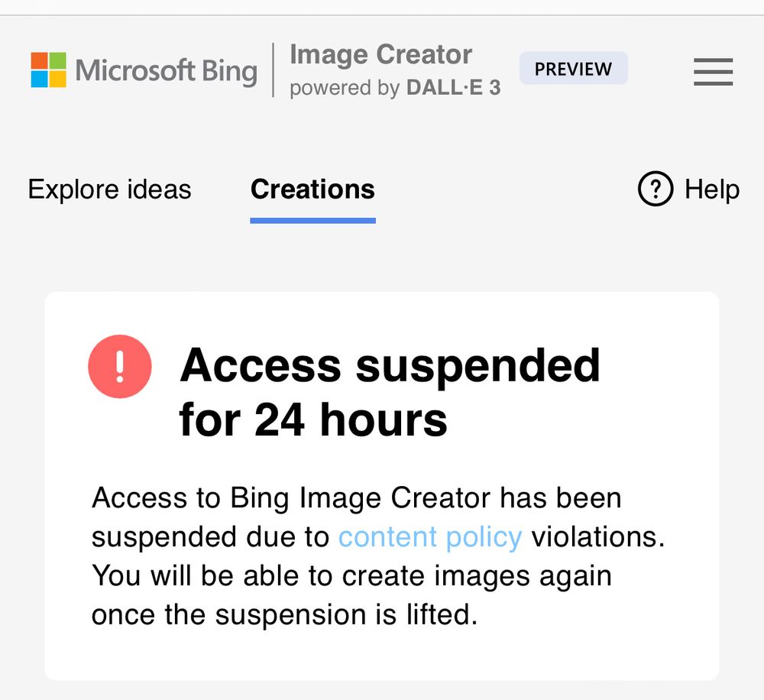Screen dimensions: 764x700
Task: Open the hamburger navigation menu
Action: pyautogui.click(x=713, y=73)
